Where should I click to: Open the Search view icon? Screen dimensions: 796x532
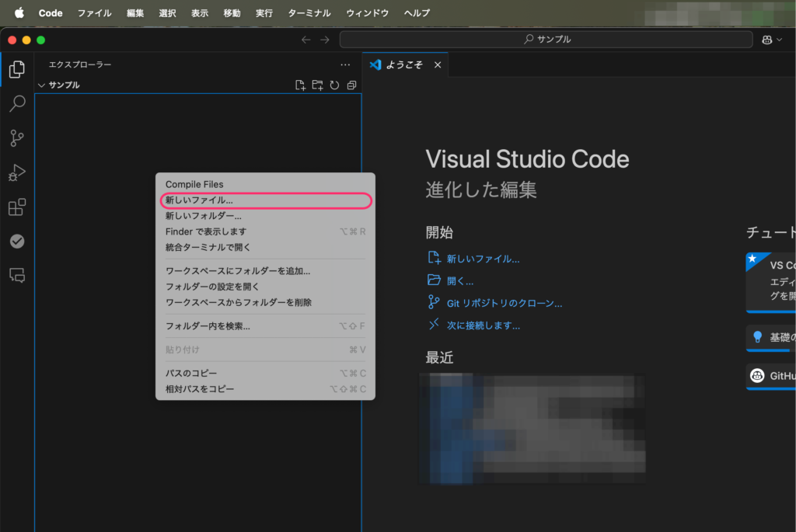(16, 103)
